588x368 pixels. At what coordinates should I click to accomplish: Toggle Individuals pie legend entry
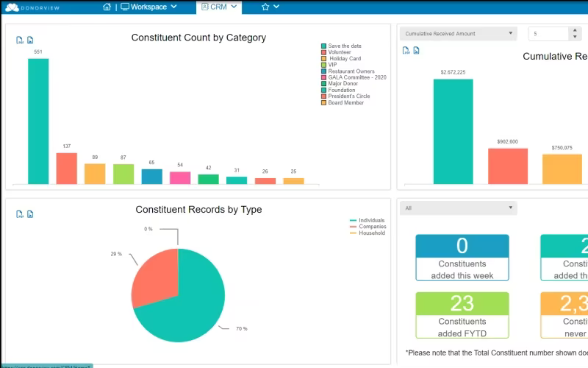point(367,220)
